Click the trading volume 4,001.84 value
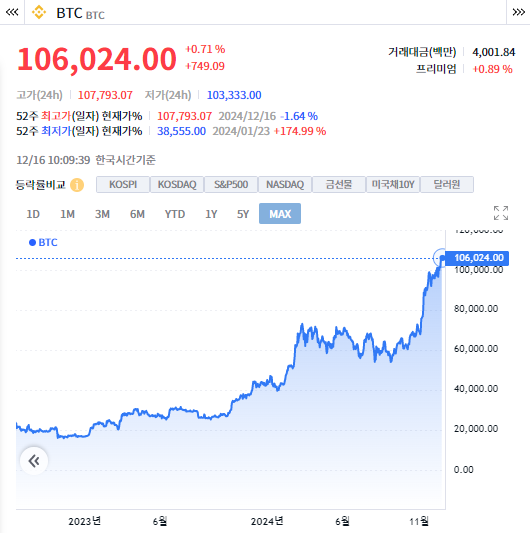Viewport: 530px width, 533px height. point(494,52)
